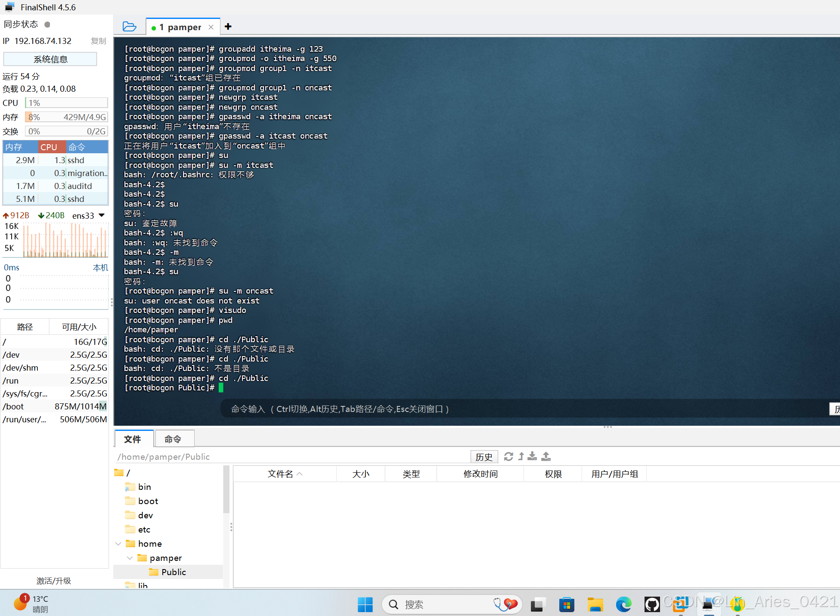The height and width of the screenshot is (616, 840).
Task: Open GitHub Desktop from the taskbar
Action: 652,604
